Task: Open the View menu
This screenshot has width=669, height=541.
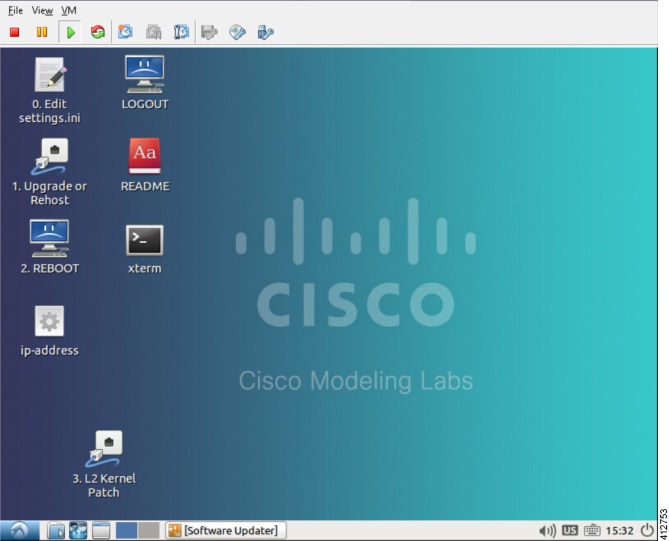Action: (x=42, y=11)
